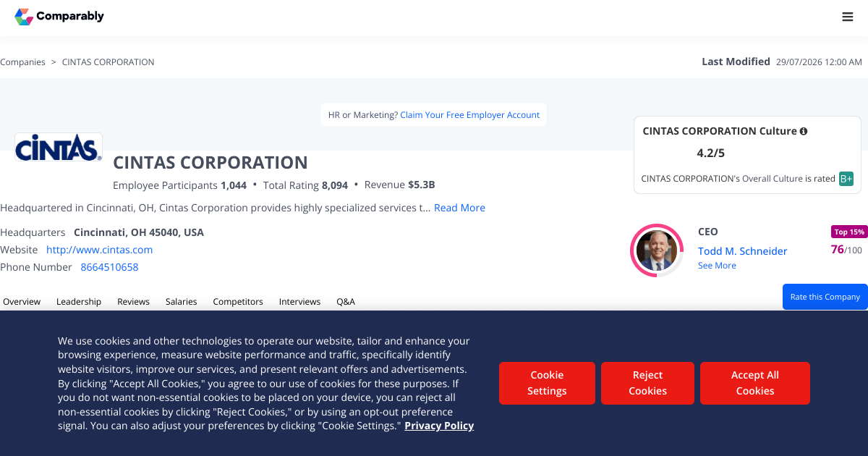Click the CEO Todd Schneider photo
Screen dimensions: 868x456
pos(657,250)
